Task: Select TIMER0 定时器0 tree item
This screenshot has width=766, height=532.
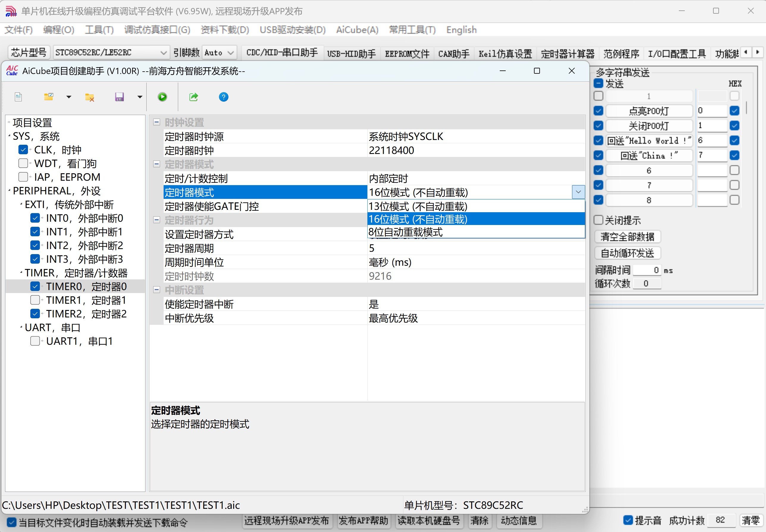Action: click(x=86, y=286)
